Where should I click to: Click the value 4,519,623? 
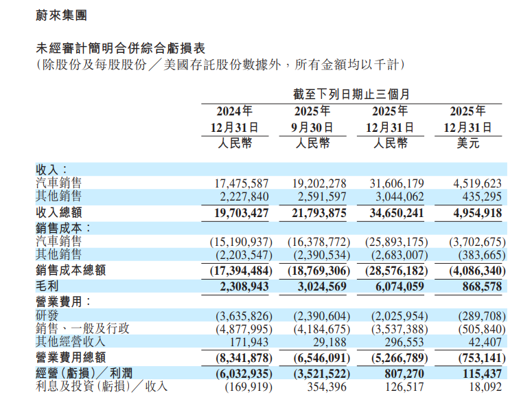[478, 183]
